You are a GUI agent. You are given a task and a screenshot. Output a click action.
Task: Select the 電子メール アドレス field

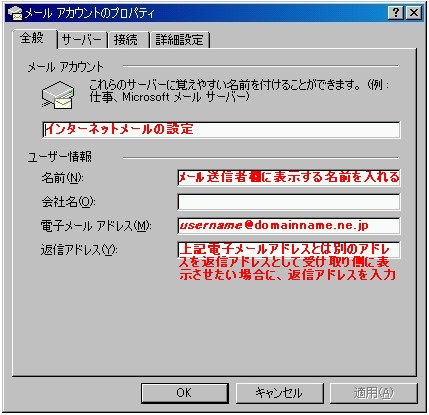pos(289,226)
